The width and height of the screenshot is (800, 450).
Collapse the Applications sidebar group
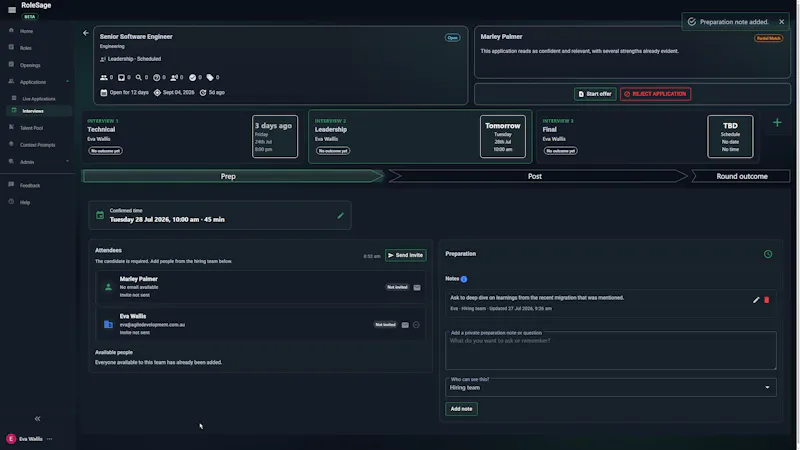click(67, 82)
